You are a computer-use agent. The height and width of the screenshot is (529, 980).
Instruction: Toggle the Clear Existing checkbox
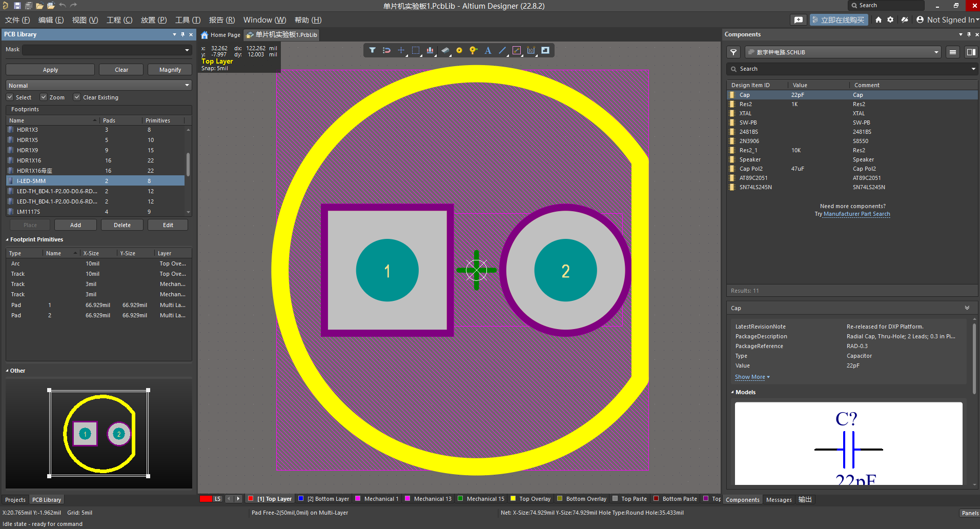point(77,97)
